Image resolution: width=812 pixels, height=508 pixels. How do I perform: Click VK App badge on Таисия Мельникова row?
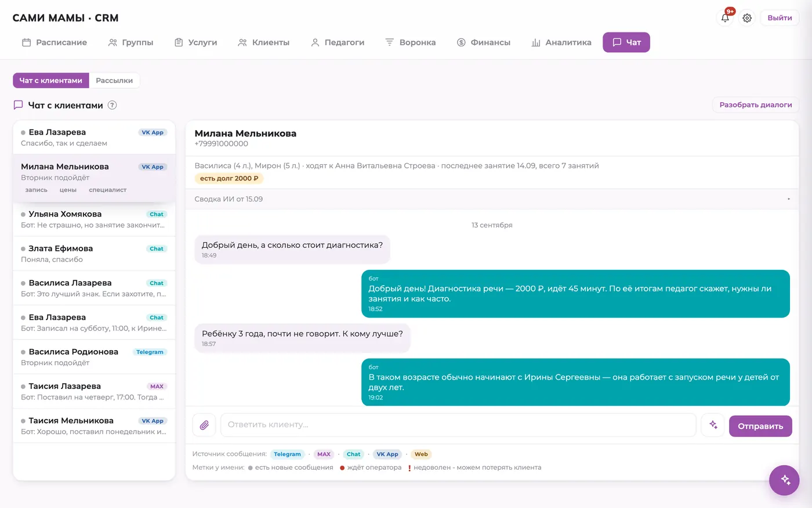(x=153, y=421)
